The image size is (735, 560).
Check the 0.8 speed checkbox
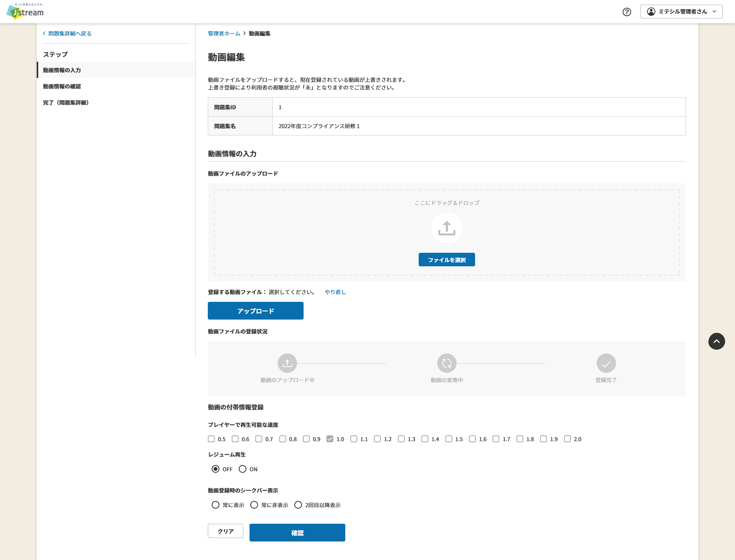(x=283, y=439)
